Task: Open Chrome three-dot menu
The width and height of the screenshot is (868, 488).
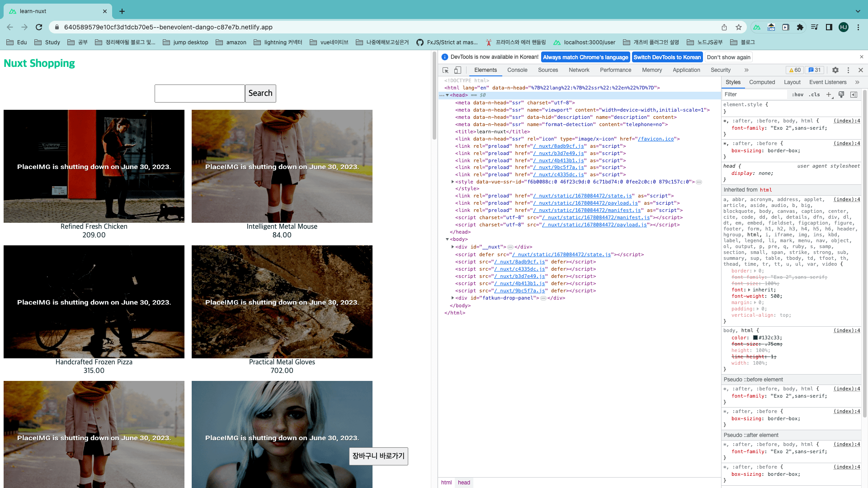Action: point(858,27)
